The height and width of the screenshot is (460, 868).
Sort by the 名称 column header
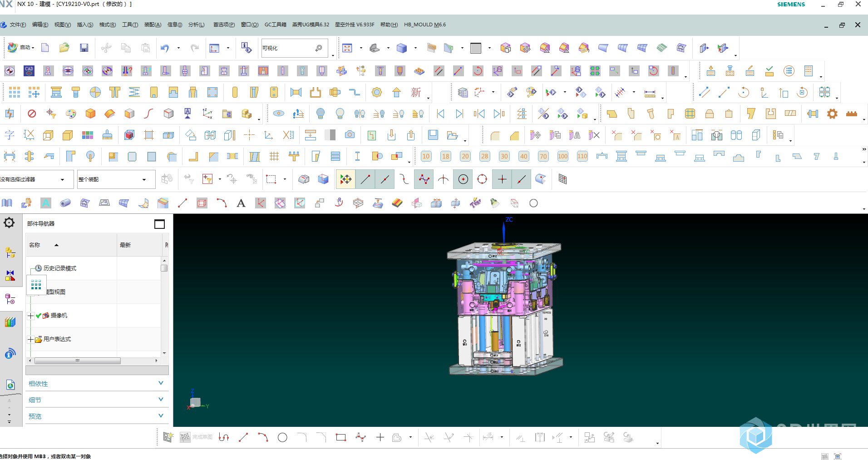pos(71,245)
